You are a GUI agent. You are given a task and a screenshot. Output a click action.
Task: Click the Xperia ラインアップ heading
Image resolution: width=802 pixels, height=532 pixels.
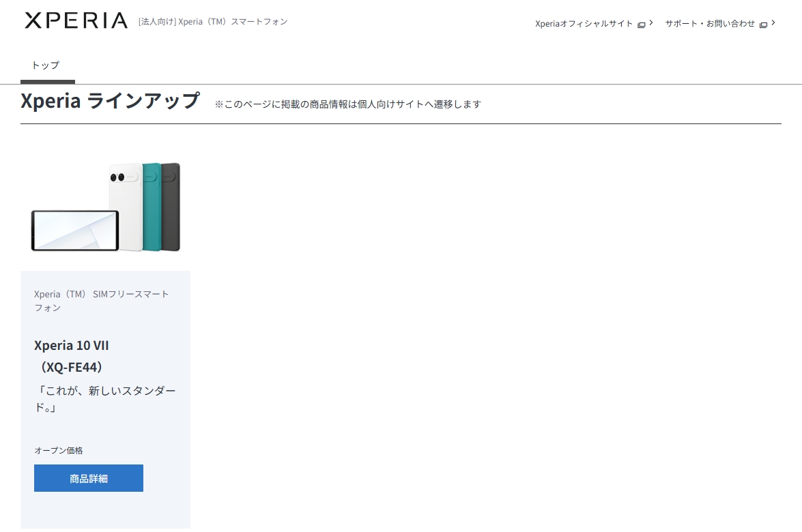pyautogui.click(x=110, y=101)
